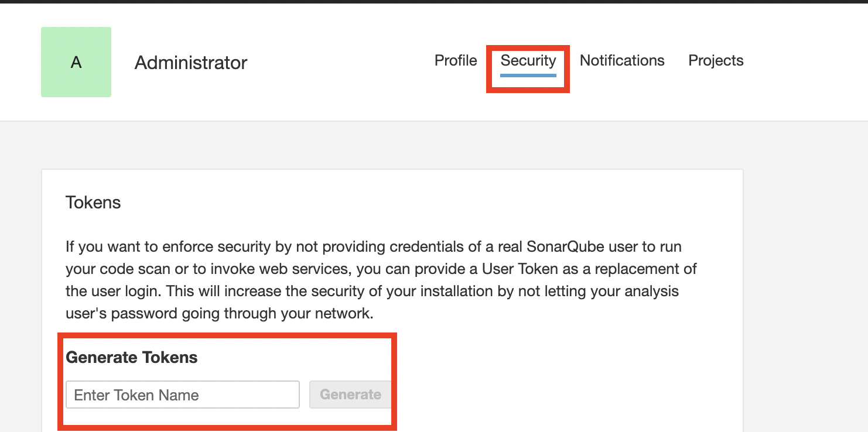Open the Profile tab

(x=456, y=60)
